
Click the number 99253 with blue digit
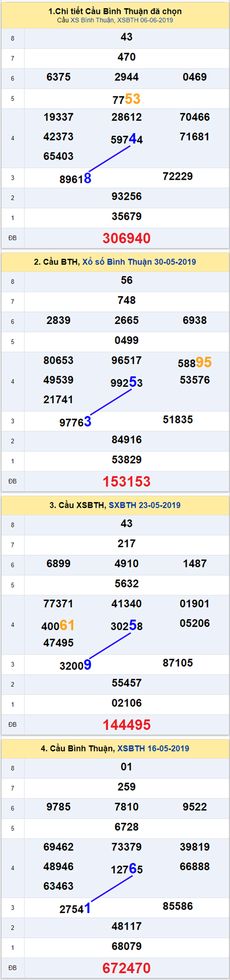126,383
